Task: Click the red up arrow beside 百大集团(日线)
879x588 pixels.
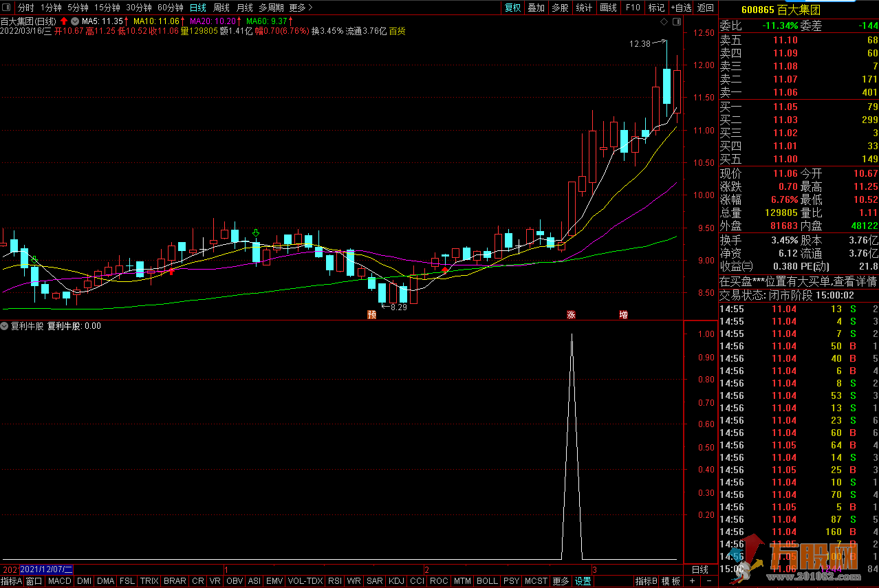Action: pos(64,21)
